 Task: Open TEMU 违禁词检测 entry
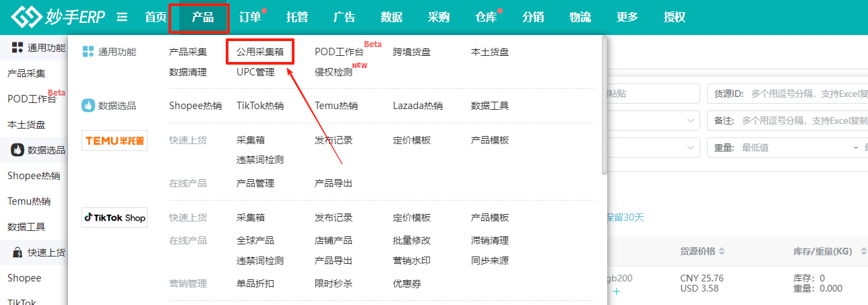pyautogui.click(x=260, y=160)
